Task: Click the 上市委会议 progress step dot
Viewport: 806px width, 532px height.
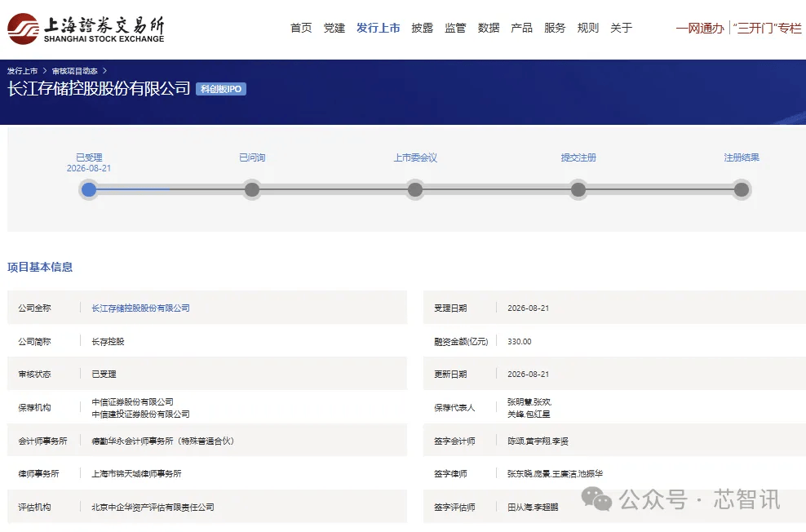Action: point(414,189)
